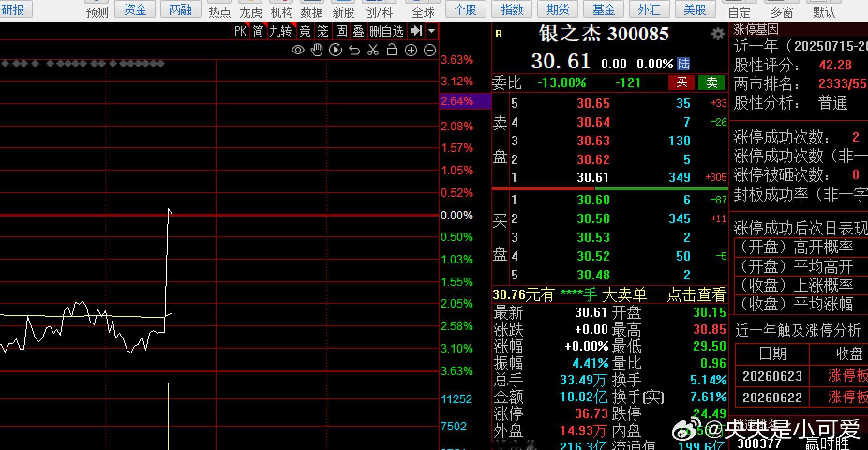Click sell level 3 price 30.63
The width and height of the screenshot is (868, 450).
(593, 141)
